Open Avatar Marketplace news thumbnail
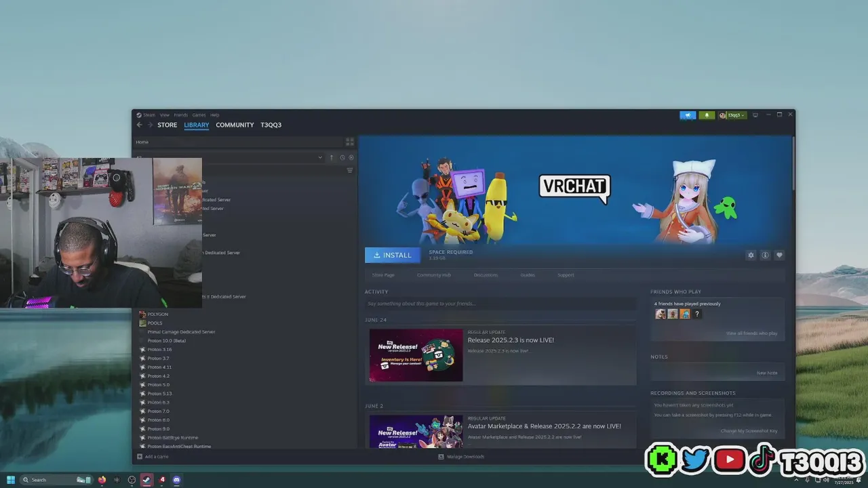 tap(416, 431)
